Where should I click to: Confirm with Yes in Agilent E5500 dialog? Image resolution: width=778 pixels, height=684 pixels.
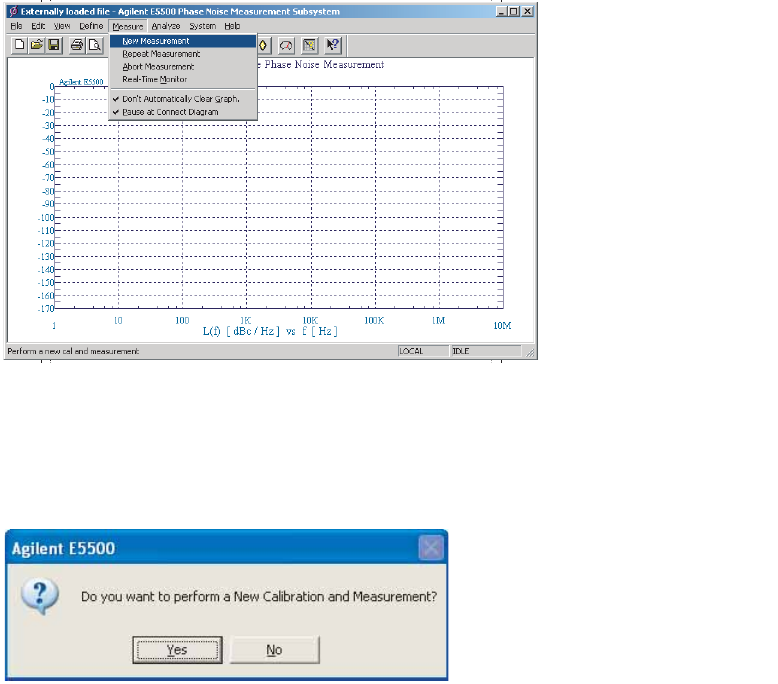click(177, 650)
